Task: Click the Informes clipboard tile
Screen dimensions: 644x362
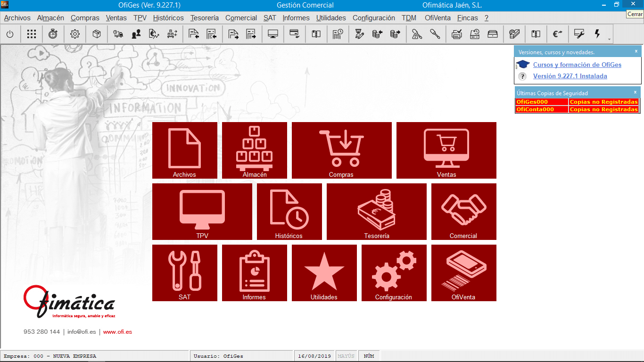Action: point(255,273)
